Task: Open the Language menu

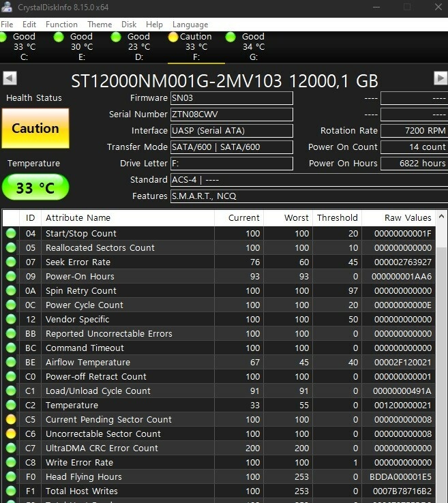Action: 190,25
